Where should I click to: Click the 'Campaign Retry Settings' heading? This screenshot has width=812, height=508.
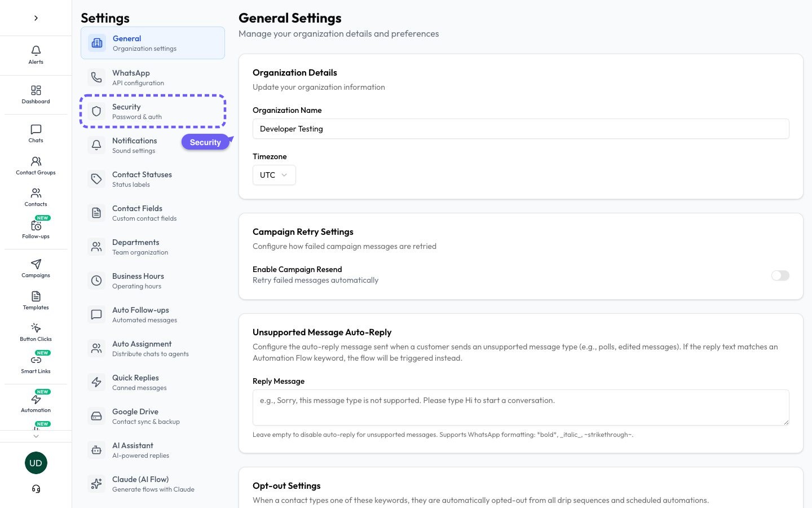tap(303, 232)
